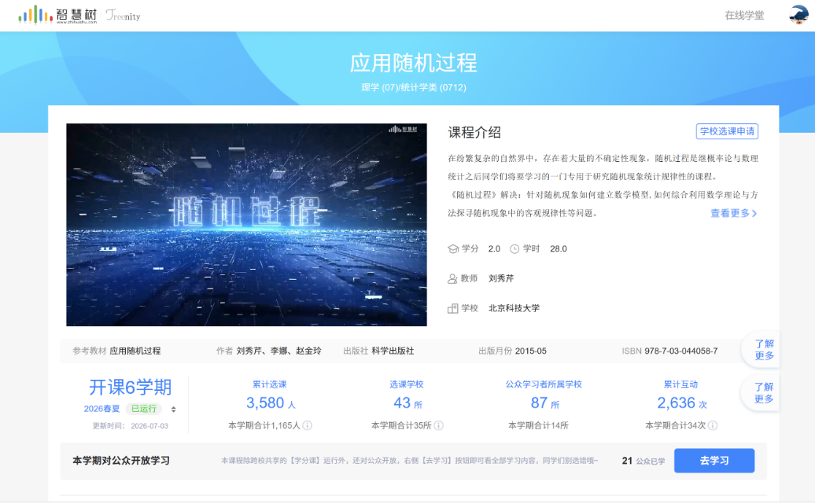Click the 21 公众已学 count

(644, 461)
